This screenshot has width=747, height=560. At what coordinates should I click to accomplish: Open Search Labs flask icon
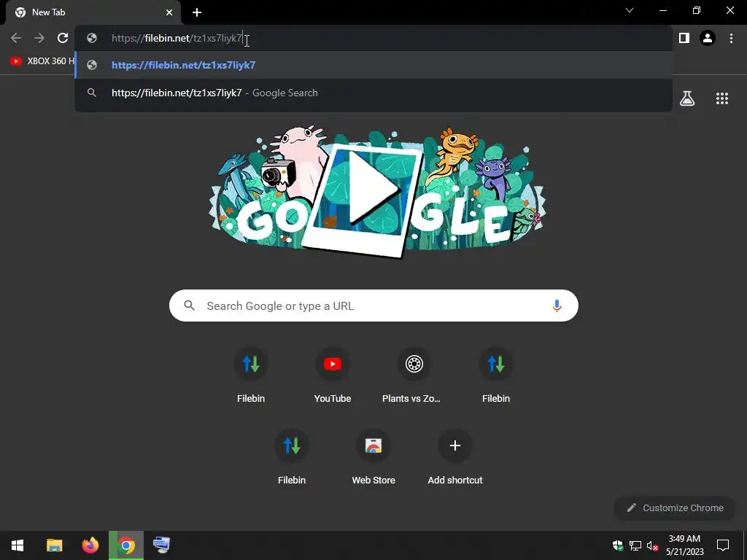coord(687,98)
